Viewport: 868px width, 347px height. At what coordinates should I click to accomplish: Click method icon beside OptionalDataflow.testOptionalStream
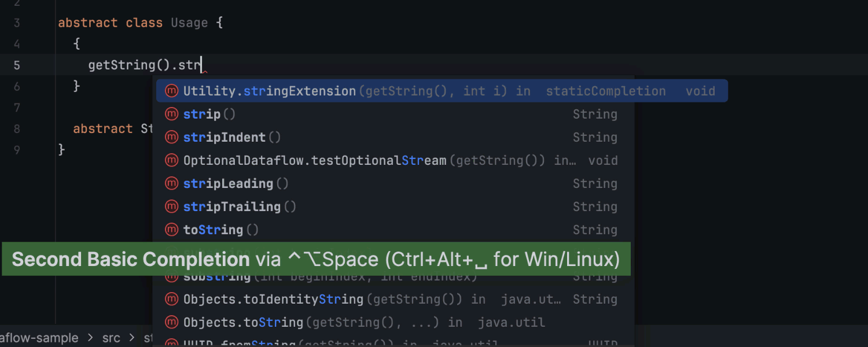171,160
